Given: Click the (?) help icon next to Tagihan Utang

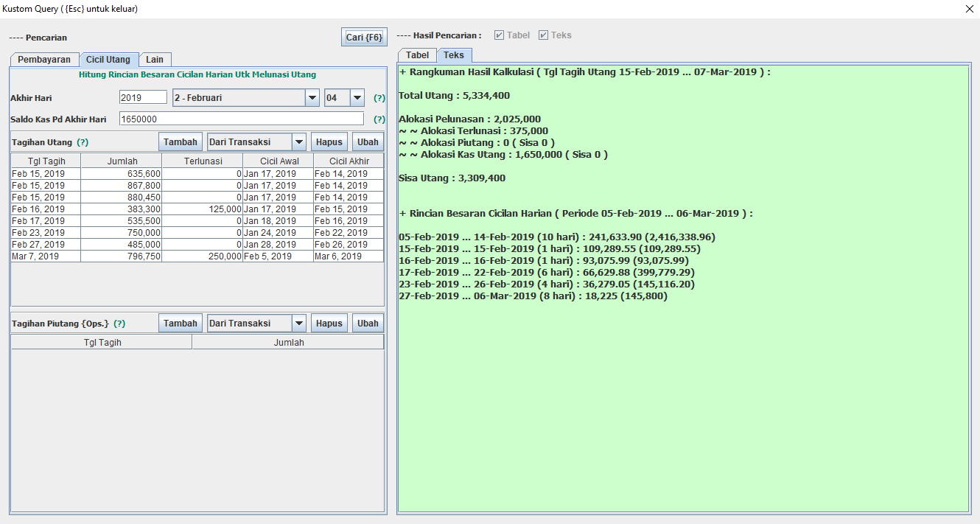Looking at the screenshot, I should click(83, 142).
